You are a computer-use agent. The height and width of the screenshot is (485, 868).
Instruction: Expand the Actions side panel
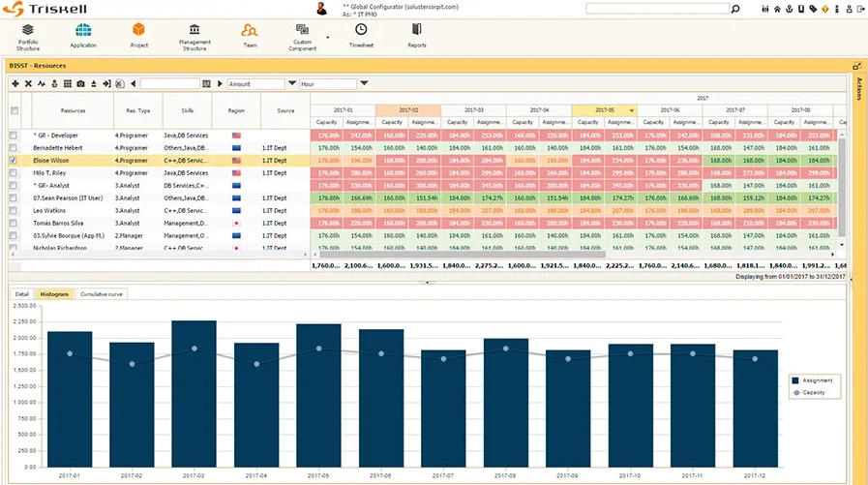(x=859, y=89)
